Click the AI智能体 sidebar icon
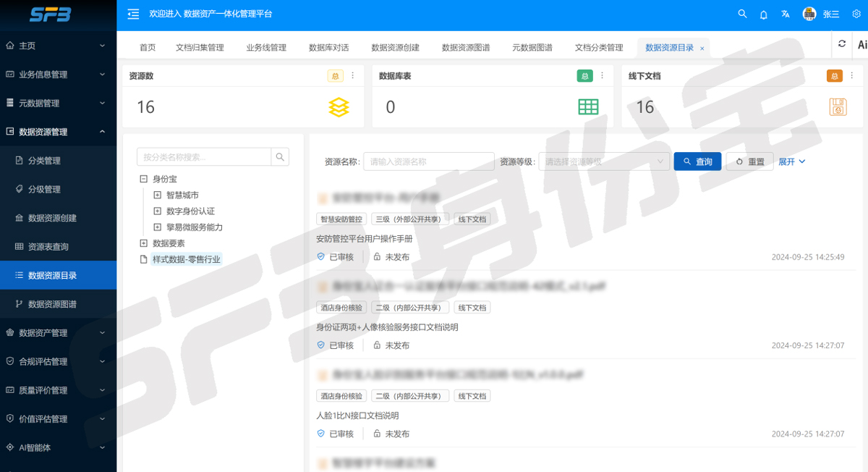This screenshot has height=472, width=868. coord(10,447)
